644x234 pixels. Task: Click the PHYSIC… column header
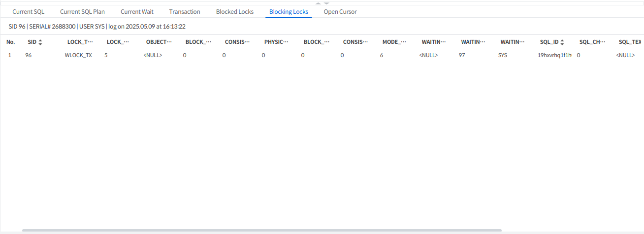coord(276,42)
